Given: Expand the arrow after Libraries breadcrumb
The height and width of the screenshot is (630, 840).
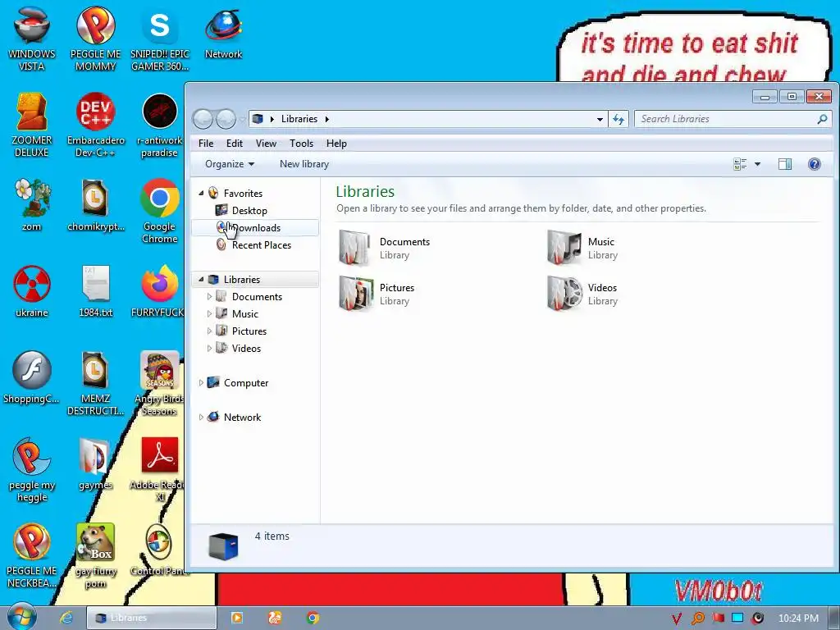Looking at the screenshot, I should click(x=326, y=119).
